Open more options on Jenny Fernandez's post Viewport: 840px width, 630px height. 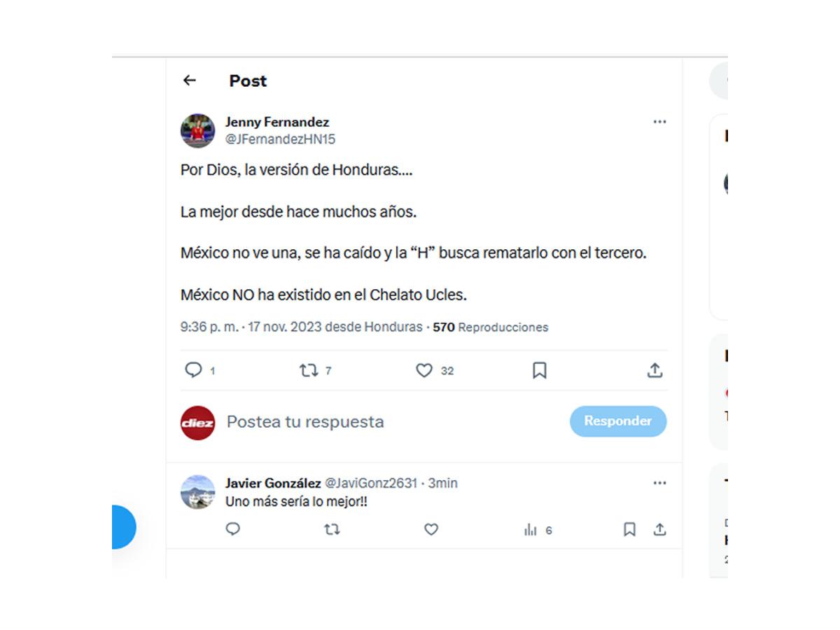[x=659, y=121]
